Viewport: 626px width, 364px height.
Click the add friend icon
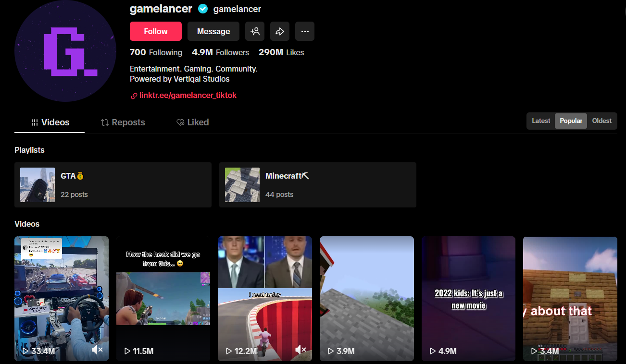point(255,31)
